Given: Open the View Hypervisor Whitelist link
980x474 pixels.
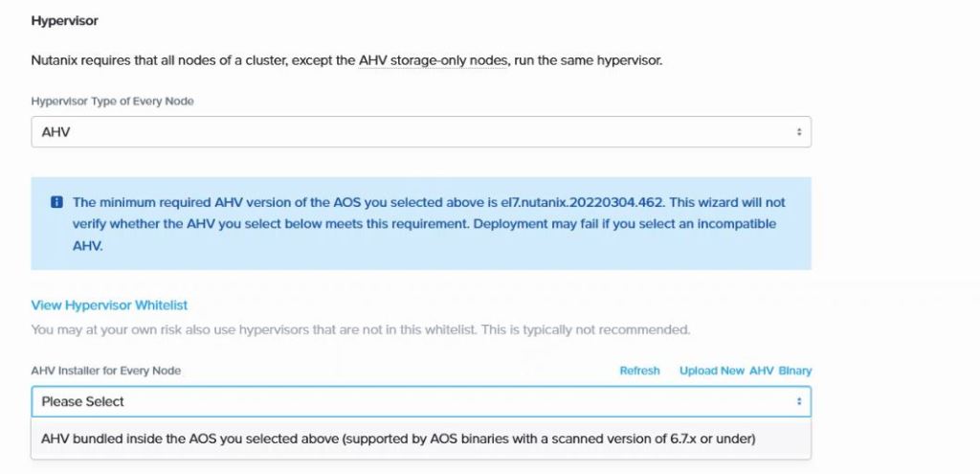Looking at the screenshot, I should (x=109, y=305).
